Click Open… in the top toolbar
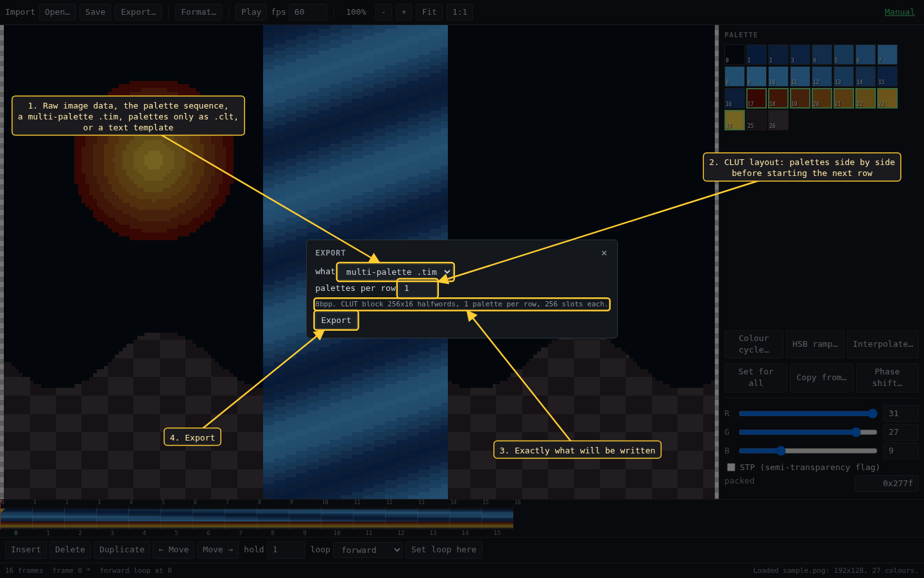924x578 pixels. click(x=57, y=12)
